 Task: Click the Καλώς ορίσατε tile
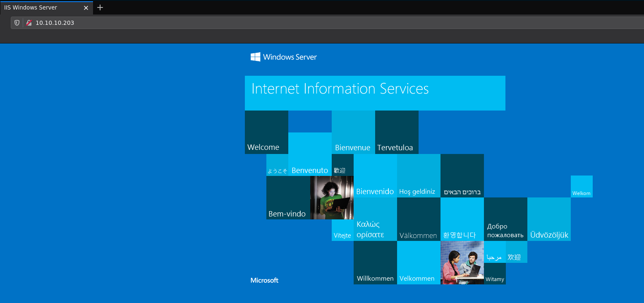tap(375, 219)
